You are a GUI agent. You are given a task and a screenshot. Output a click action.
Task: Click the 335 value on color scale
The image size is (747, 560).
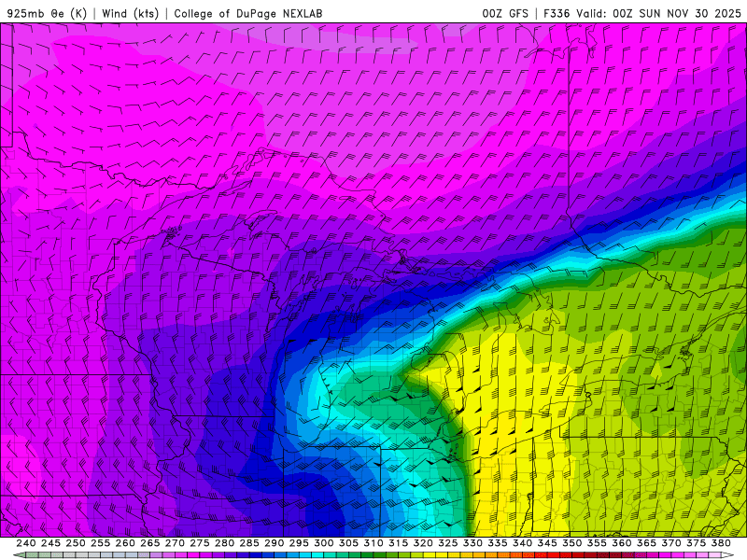point(498,543)
